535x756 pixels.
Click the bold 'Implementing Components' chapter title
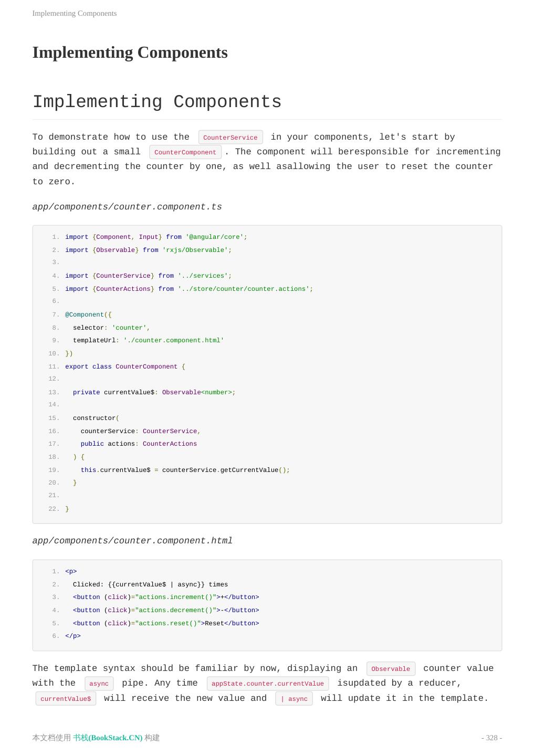130,52
